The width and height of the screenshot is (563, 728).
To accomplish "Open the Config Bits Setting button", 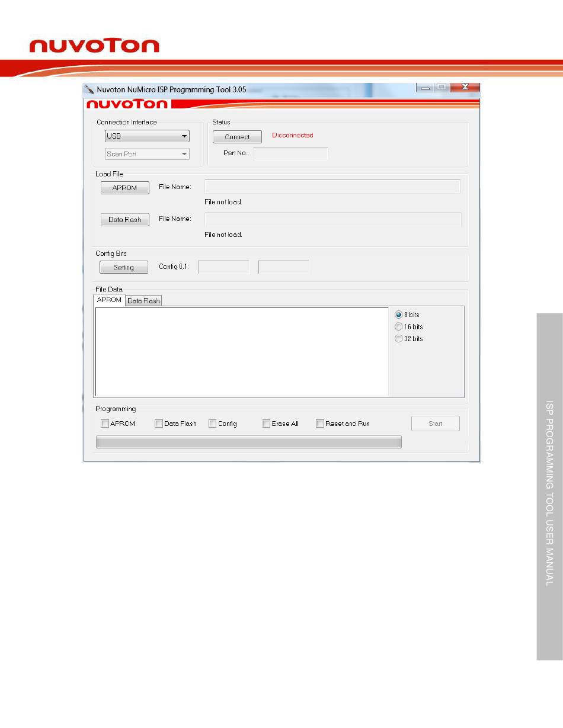I will (123, 267).
